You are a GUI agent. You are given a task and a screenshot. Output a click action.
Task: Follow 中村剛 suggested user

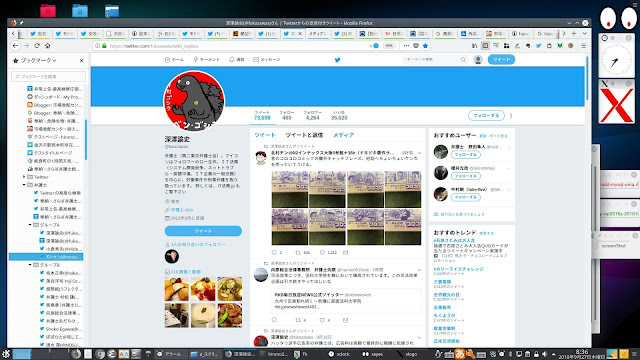click(466, 197)
